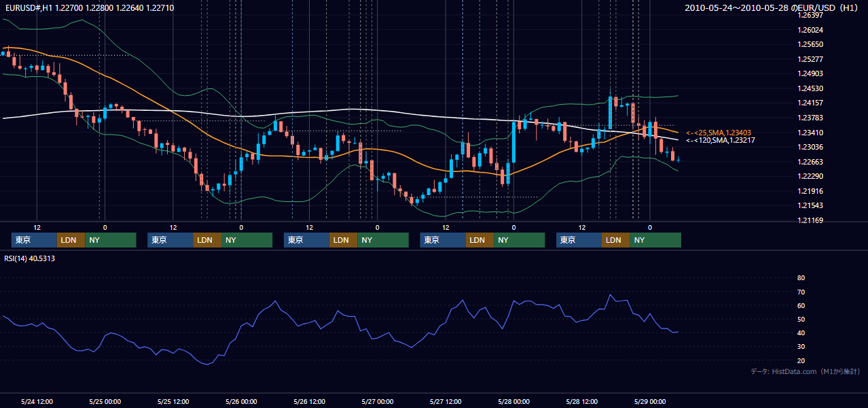Screen dimensions: 868x408
Task: Select the RSI 60 level label
Action: (x=801, y=305)
